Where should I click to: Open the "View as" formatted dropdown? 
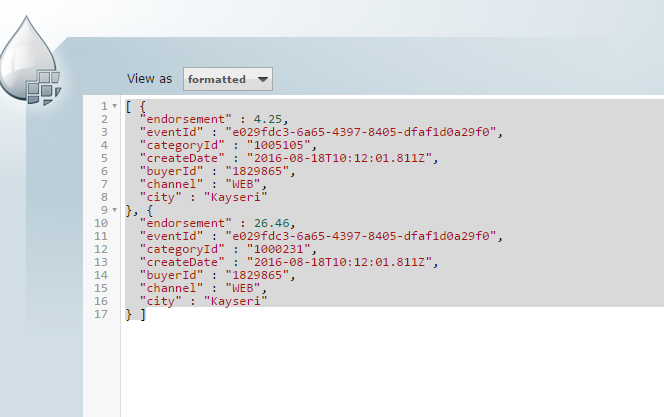pos(228,79)
